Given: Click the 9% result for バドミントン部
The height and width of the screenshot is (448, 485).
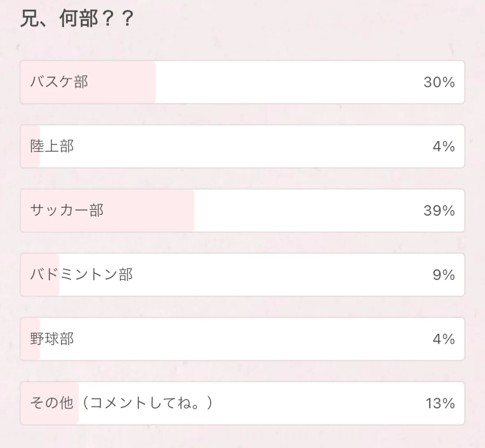Looking at the screenshot, I should click(443, 275).
